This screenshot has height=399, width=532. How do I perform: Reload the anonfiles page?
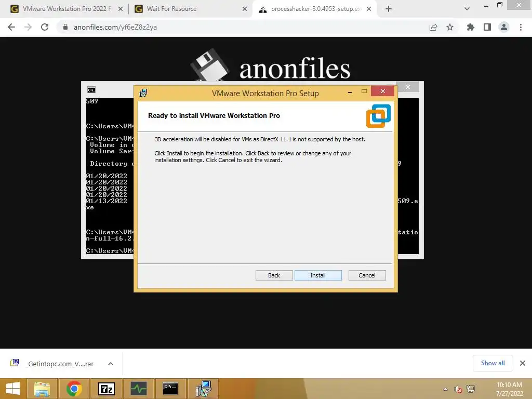[x=45, y=27]
